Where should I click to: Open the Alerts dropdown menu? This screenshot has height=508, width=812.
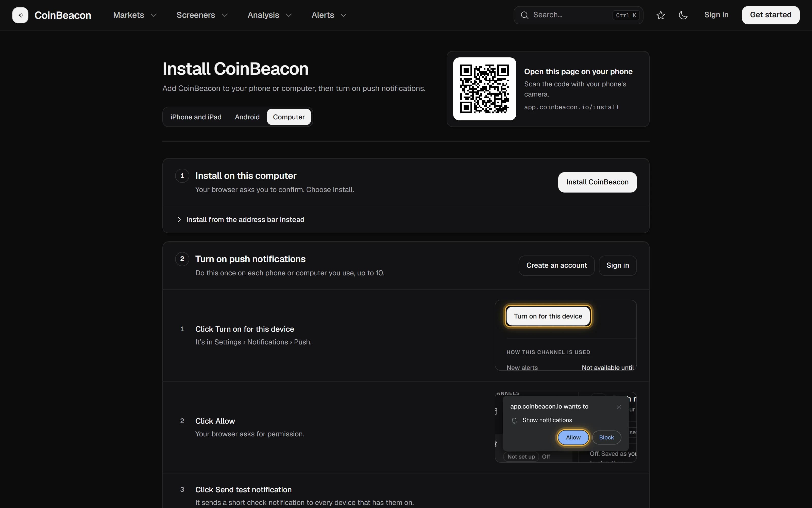click(329, 15)
